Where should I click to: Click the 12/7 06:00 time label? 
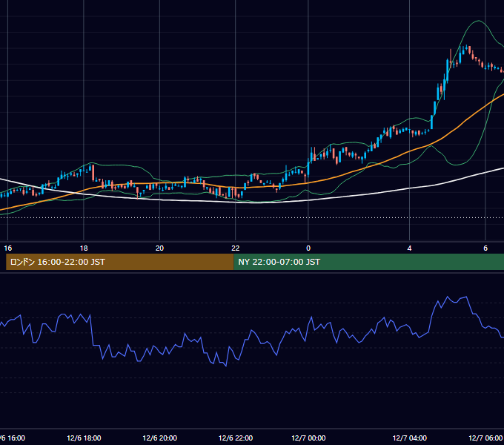[485, 438]
